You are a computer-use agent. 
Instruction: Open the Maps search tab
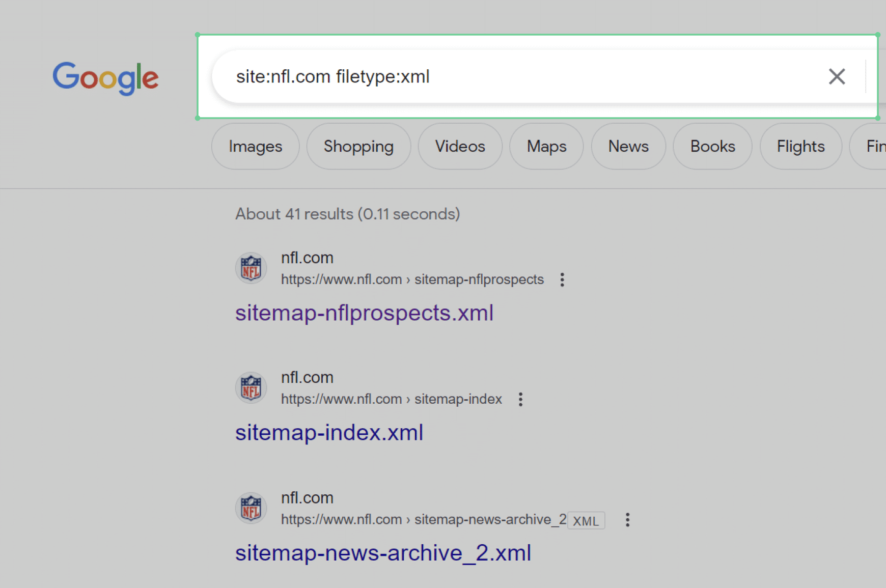pos(546,147)
